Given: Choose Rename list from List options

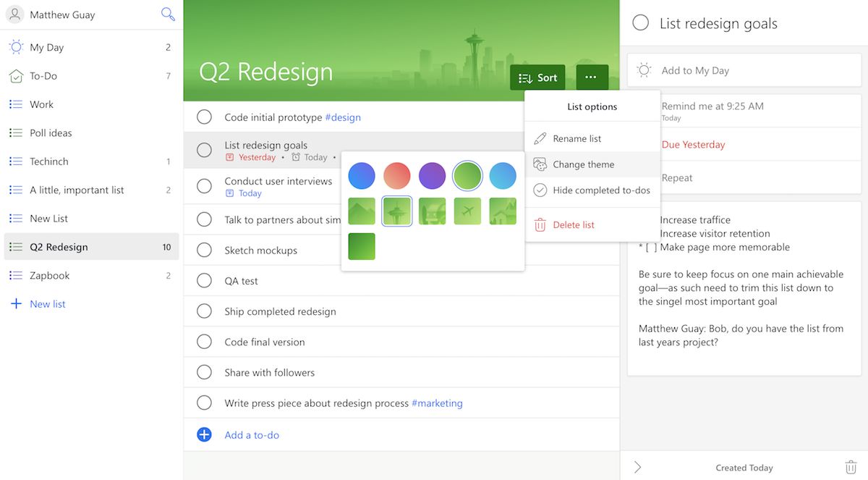Looking at the screenshot, I should 576,139.
